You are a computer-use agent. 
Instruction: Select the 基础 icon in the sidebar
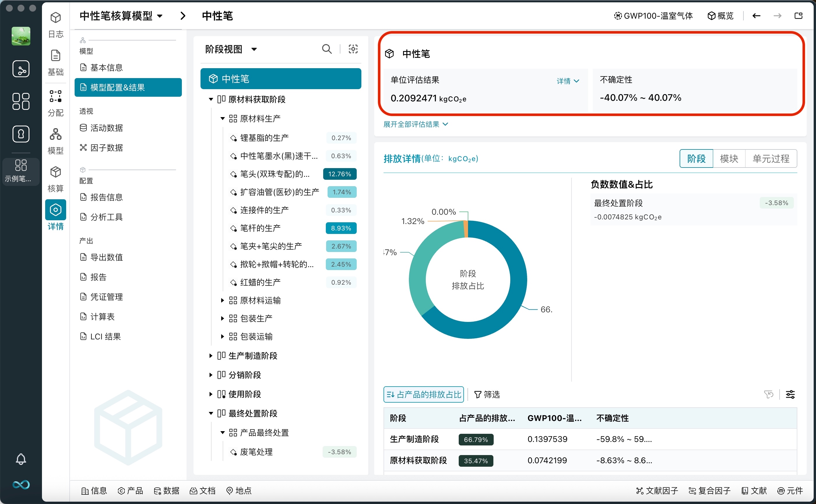click(x=55, y=61)
